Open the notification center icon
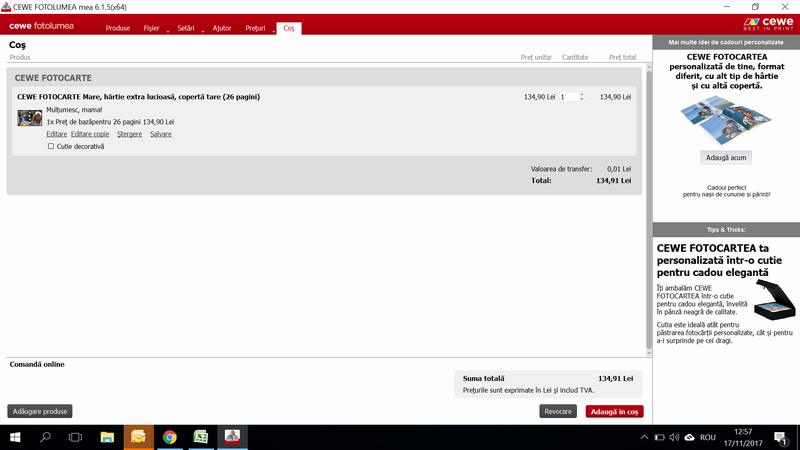This screenshot has height=450, width=800. click(780, 438)
